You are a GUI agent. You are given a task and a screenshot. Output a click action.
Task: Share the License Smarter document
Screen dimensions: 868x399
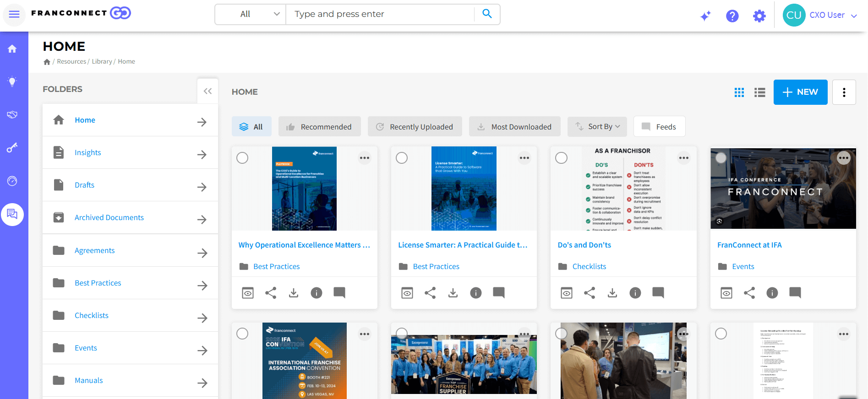click(x=430, y=293)
